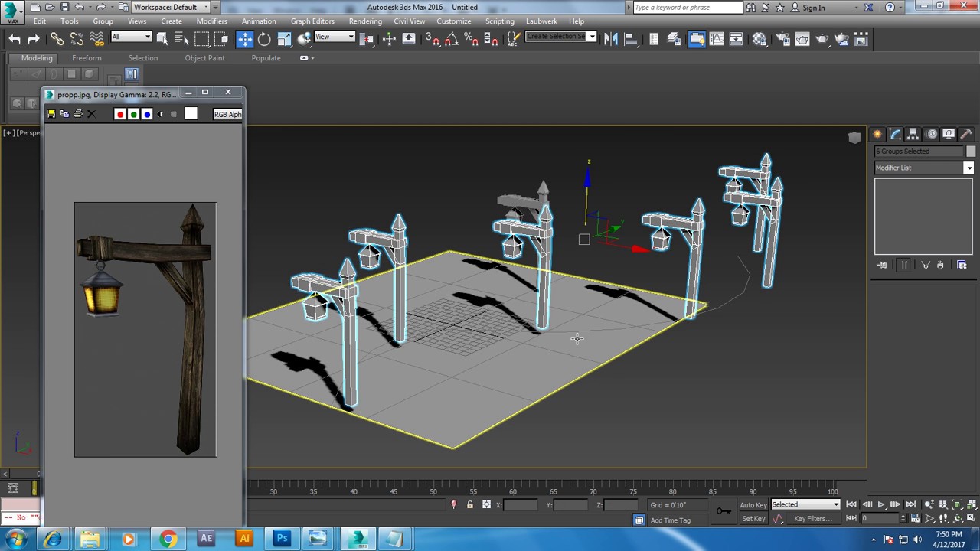Switch to Hierarchy command panel tab

913,134
